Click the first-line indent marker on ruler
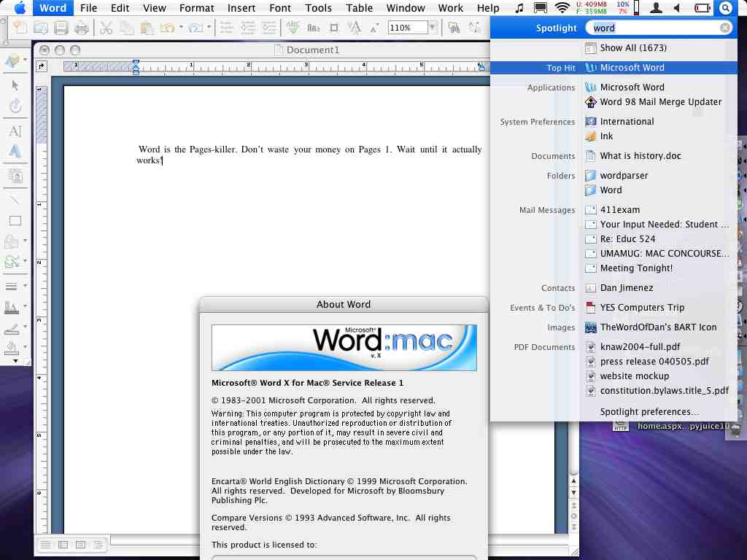 click(136, 63)
